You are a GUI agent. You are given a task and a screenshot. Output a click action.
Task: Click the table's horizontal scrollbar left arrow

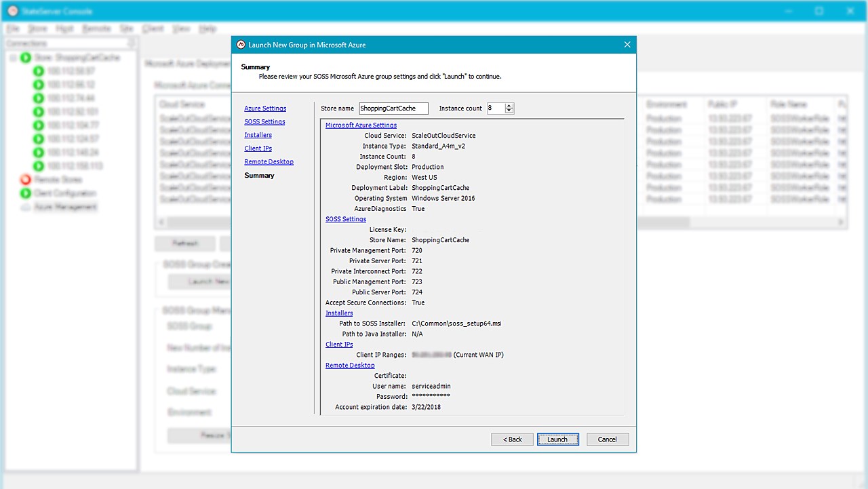(x=161, y=222)
